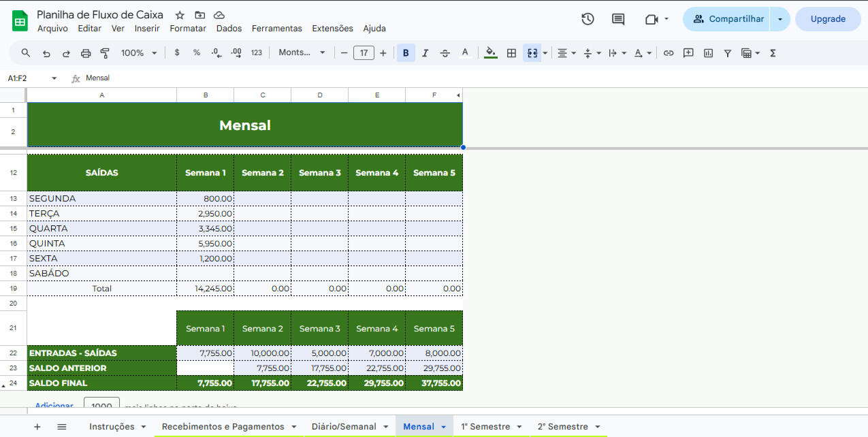The height and width of the screenshot is (437, 868).
Task: Open the borders tool
Action: [x=511, y=53]
